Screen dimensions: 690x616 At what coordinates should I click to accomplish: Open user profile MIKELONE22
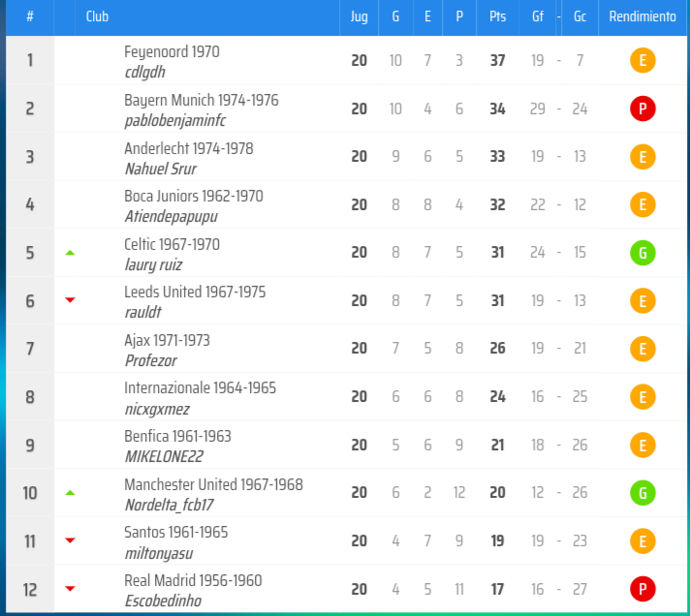point(164,456)
